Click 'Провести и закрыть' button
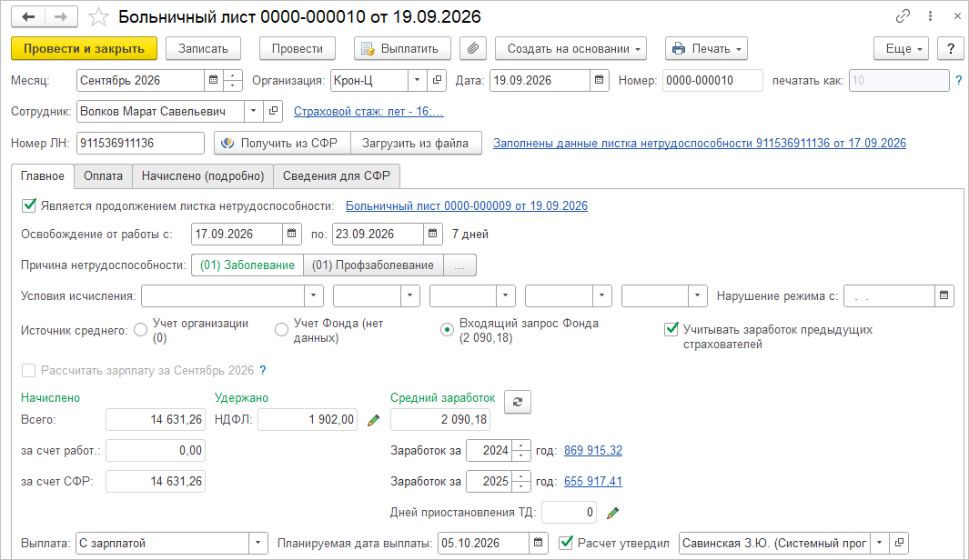Image resolution: width=969 pixels, height=560 pixels. pyautogui.click(x=84, y=48)
